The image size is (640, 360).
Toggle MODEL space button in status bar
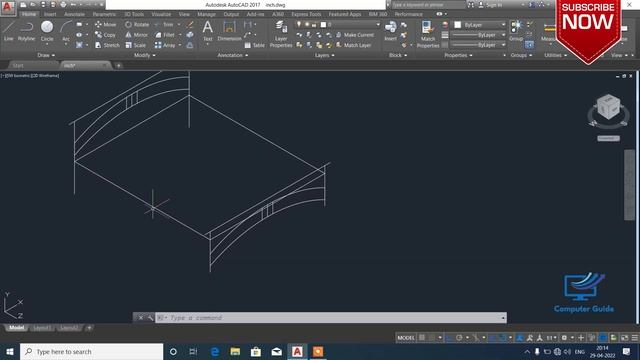click(x=406, y=338)
